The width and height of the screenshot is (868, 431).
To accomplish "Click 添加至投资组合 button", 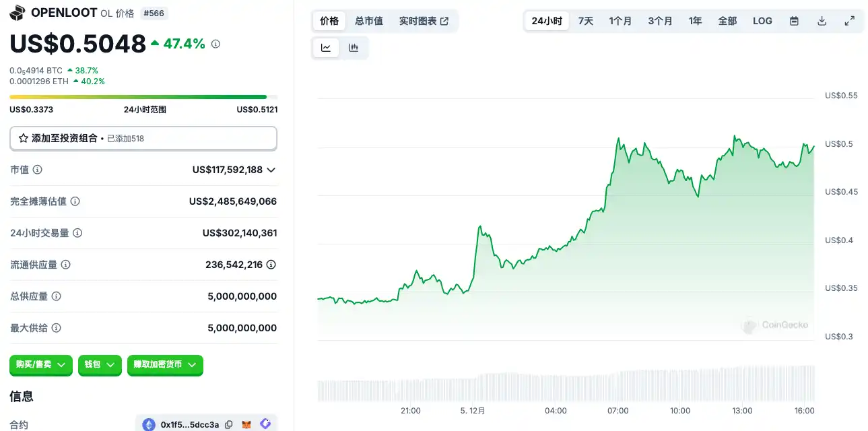I will pos(143,138).
